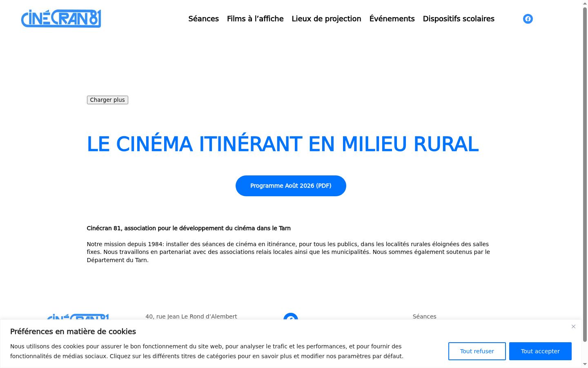Accept all cookies with Tout accepter
The width and height of the screenshot is (588, 368).
tap(540, 351)
